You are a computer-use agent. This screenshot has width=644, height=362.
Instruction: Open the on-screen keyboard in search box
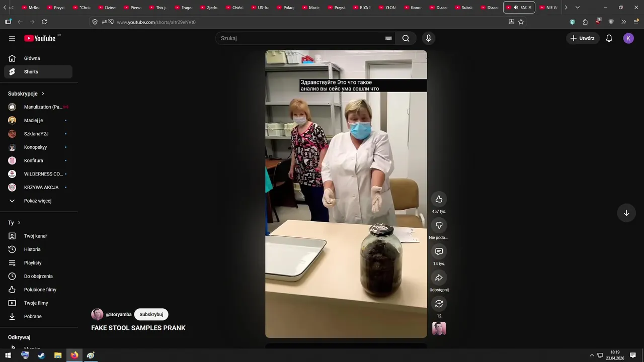pyautogui.click(x=388, y=38)
